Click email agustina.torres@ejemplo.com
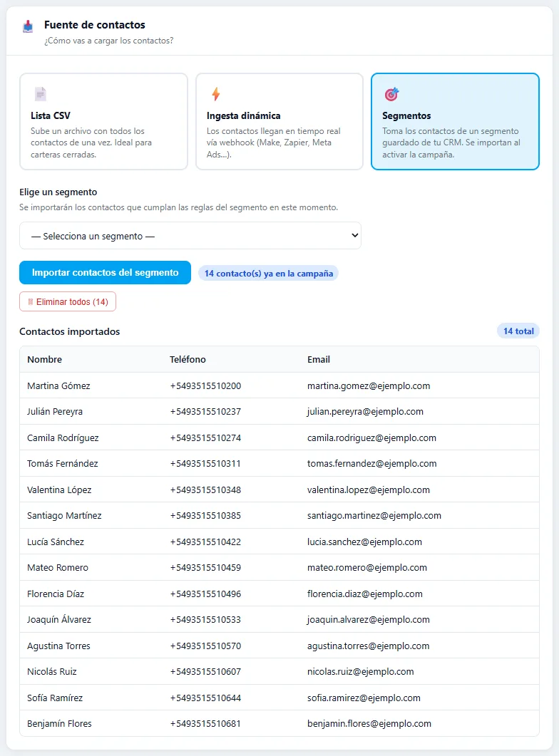This screenshot has width=559, height=756. 369,646
